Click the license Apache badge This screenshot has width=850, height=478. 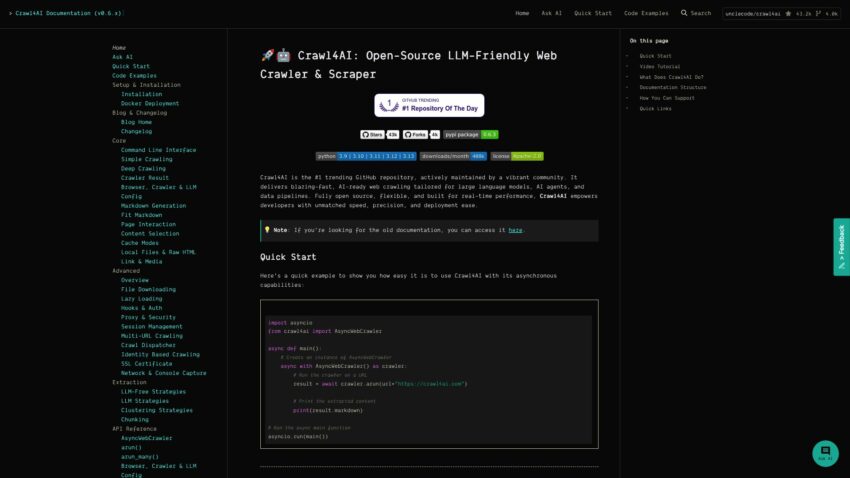(517, 156)
